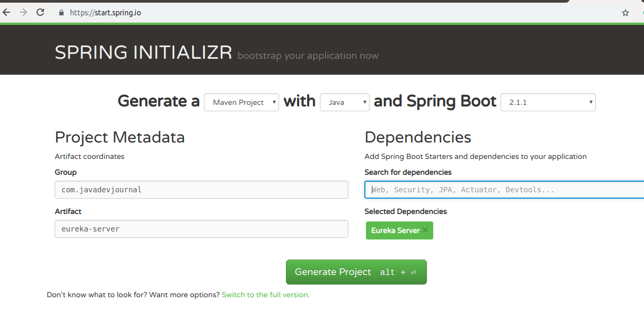Click the Group field containing com.javadevjournal

click(201, 190)
